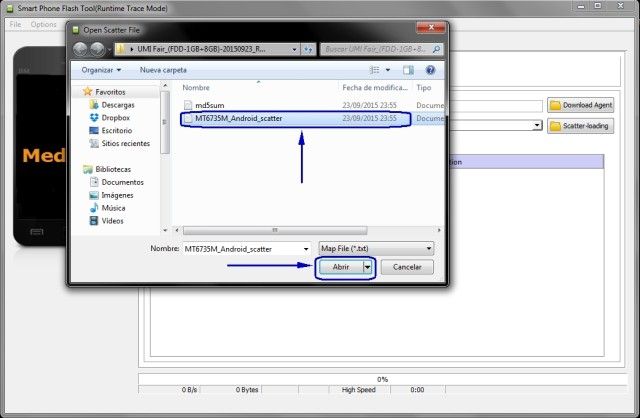
Task: Open the Organizar dropdown menu
Action: (x=101, y=70)
